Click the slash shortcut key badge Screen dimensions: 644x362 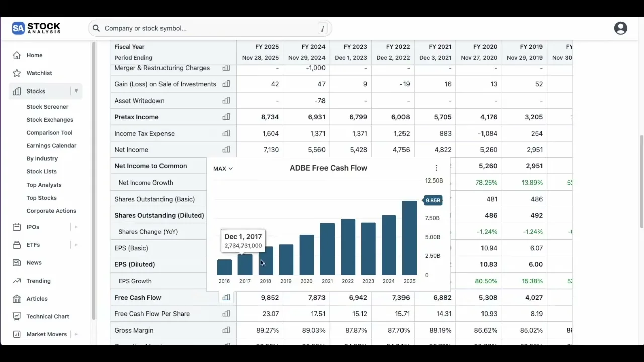tap(323, 29)
